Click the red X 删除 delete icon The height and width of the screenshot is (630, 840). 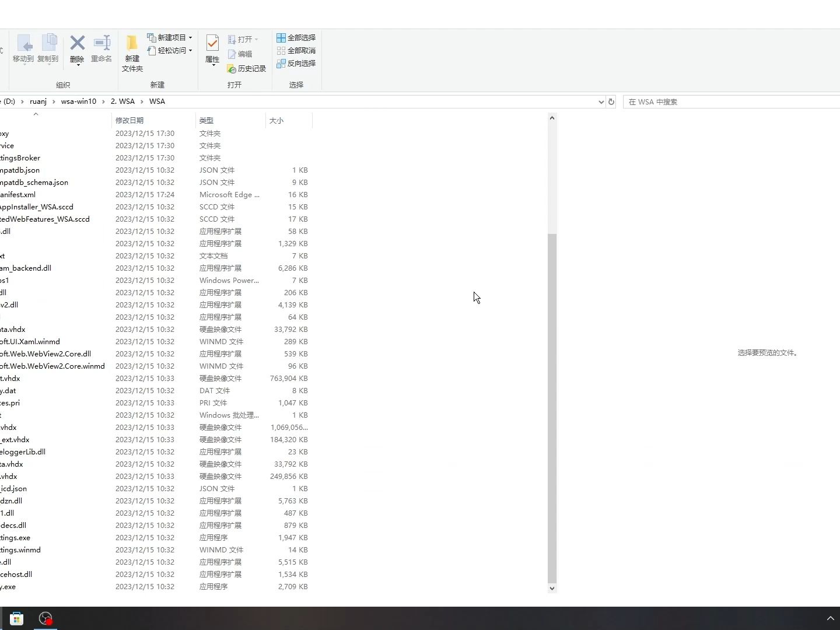point(78,43)
